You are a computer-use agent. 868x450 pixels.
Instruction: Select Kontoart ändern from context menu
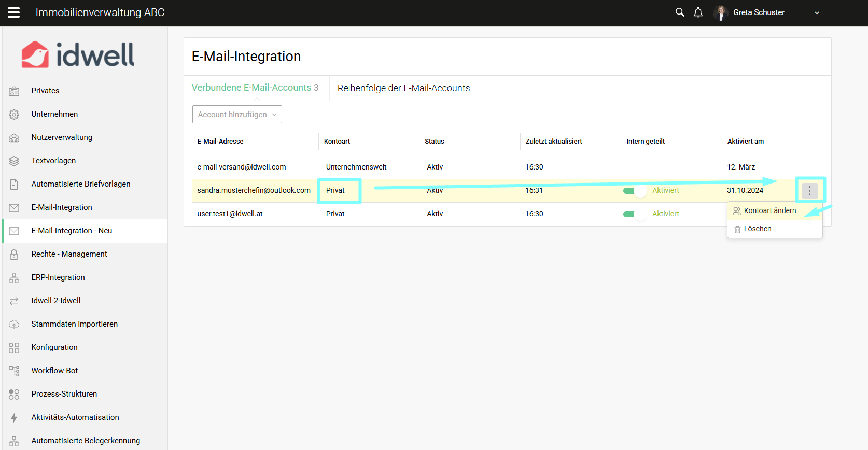click(769, 210)
